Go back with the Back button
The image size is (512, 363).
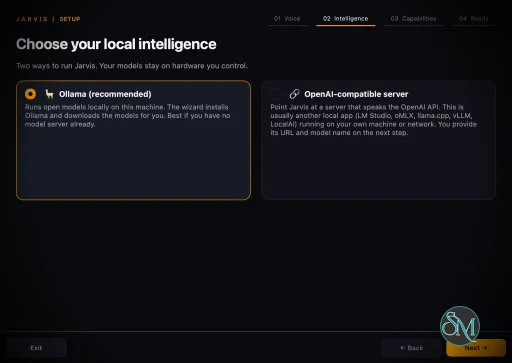pos(412,348)
